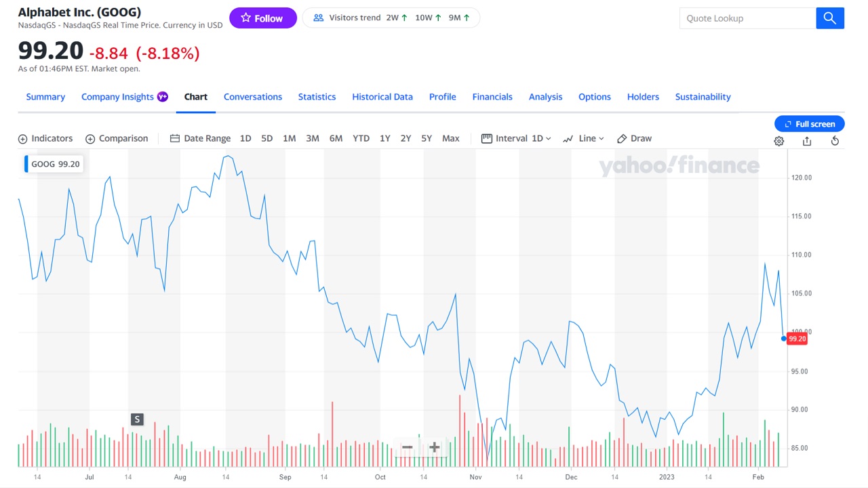Screen dimensions: 868x488
Task: Select the Max range
Action: 451,138
